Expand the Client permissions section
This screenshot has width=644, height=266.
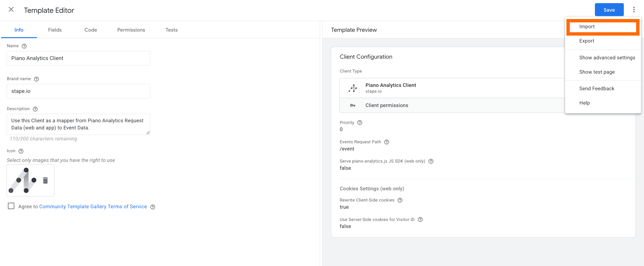(x=387, y=105)
